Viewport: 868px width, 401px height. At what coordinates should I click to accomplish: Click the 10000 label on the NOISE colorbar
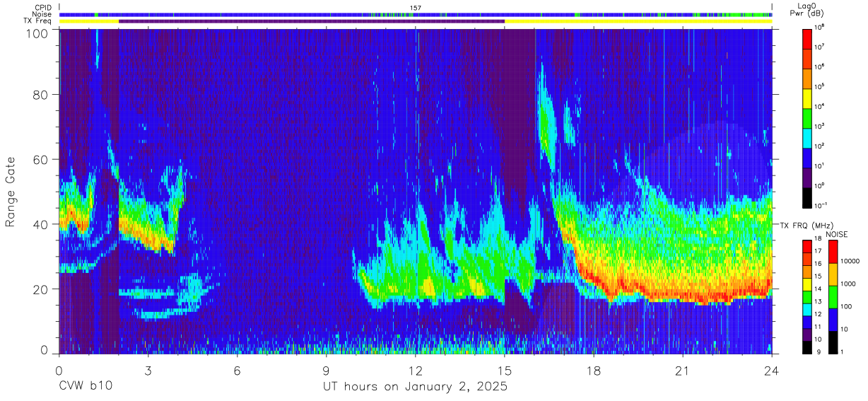click(x=851, y=261)
